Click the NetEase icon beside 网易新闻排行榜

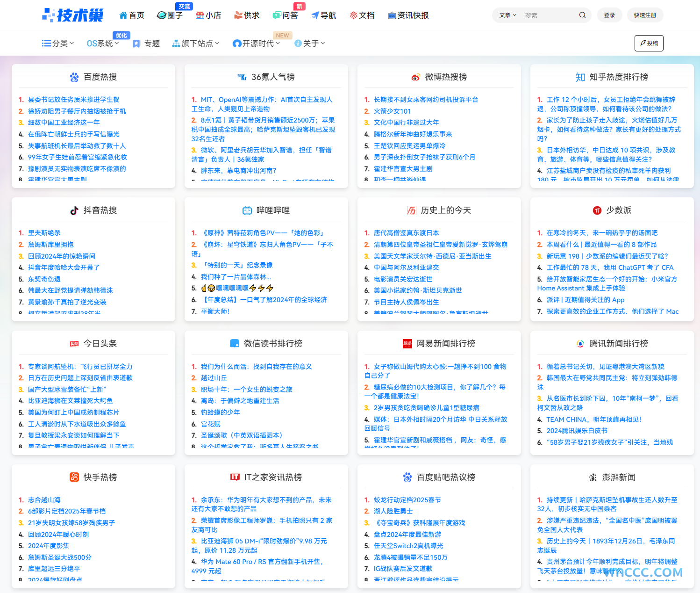[x=407, y=344]
